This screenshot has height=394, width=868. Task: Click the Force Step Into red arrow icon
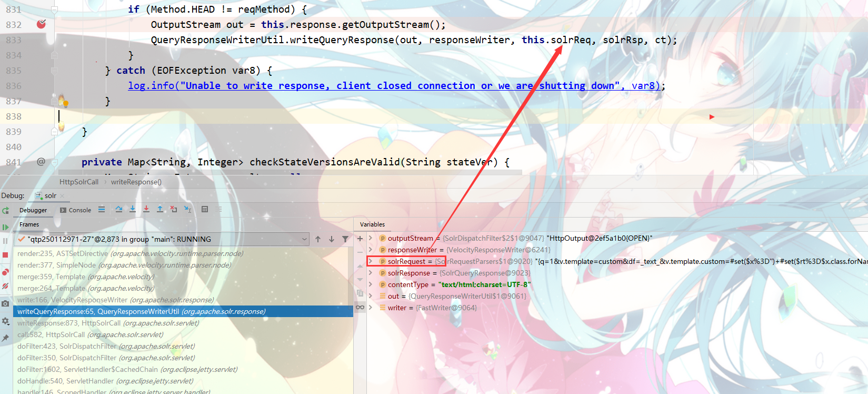146,209
